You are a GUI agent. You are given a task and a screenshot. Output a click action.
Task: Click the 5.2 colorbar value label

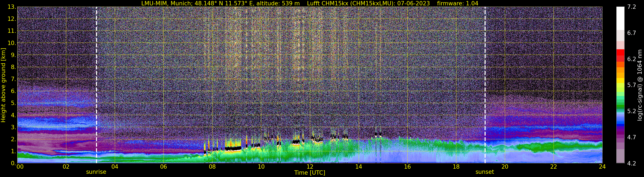click(632, 111)
